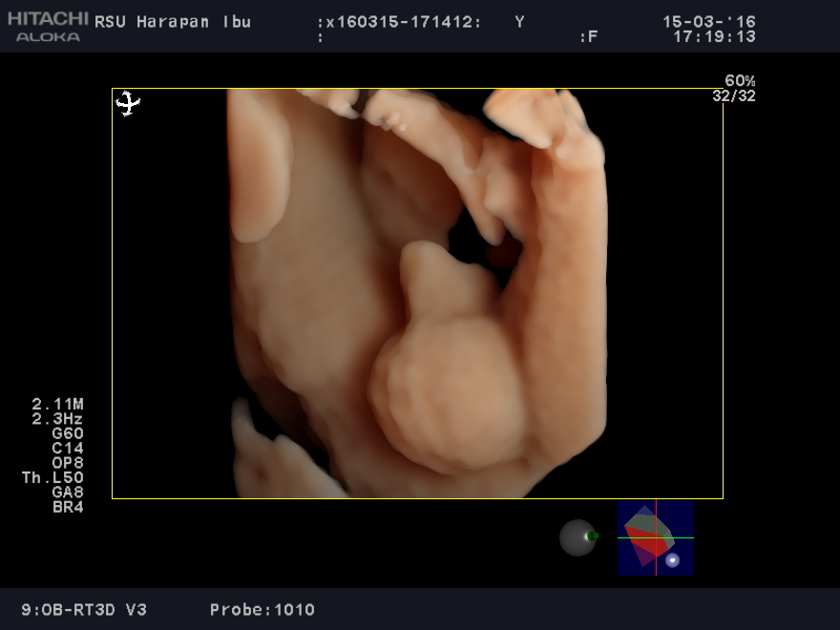This screenshot has width=840, height=630.
Task: Click the Hitachi Aloka logo
Action: [x=47, y=27]
